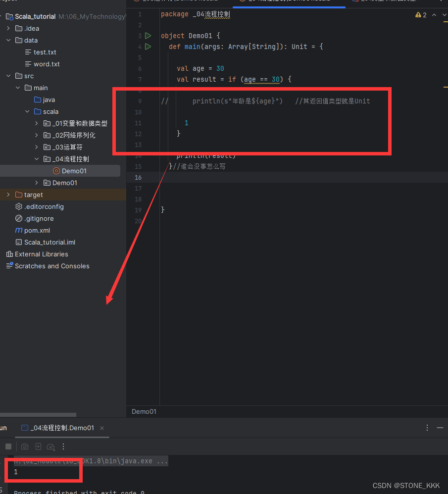The height and width of the screenshot is (494, 448).
Task: Click the 'val age = 30' code line
Action: tap(200, 68)
